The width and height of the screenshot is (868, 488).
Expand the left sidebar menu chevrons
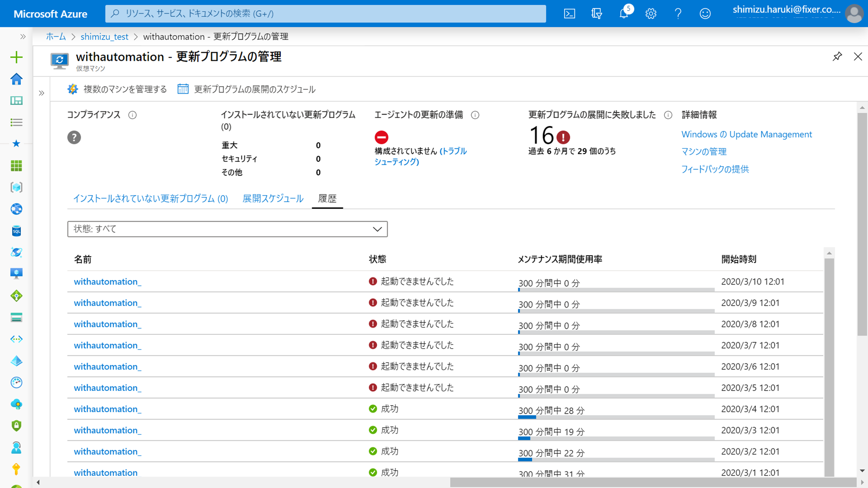coord(23,36)
